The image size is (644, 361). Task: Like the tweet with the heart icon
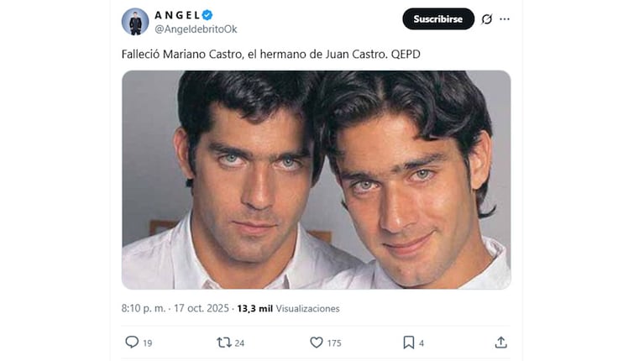tap(317, 343)
